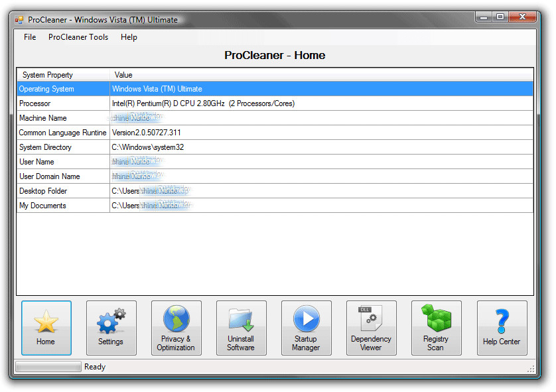Click the C:\Windows\system32 value cell
Viewport: 556px width, 392px height.
tap(321, 147)
